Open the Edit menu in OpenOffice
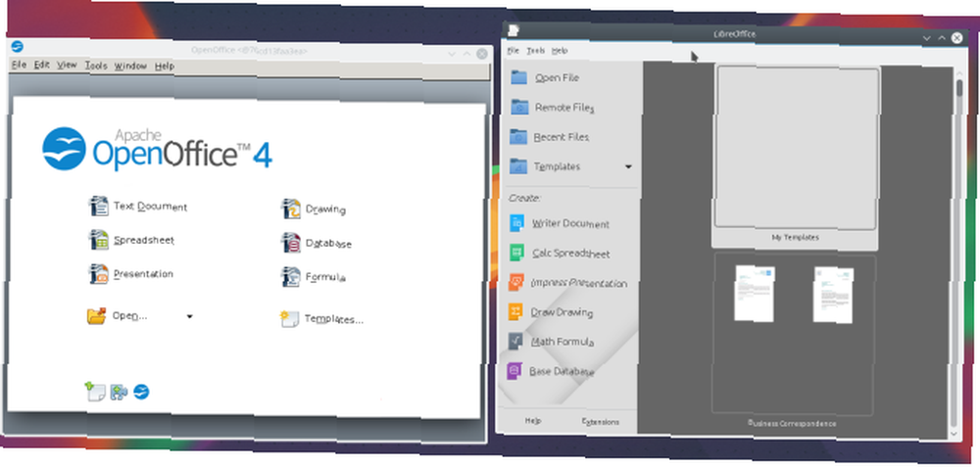The width and height of the screenshot is (980, 467). pyautogui.click(x=42, y=65)
